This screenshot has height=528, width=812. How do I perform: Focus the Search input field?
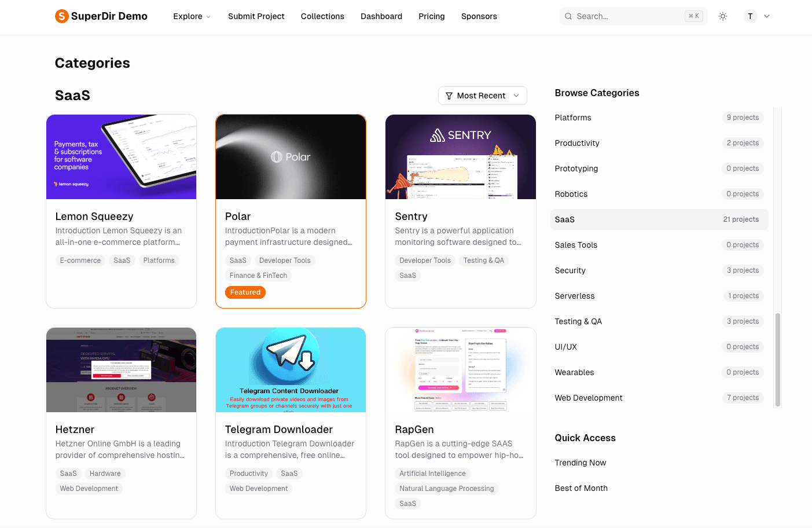634,16
